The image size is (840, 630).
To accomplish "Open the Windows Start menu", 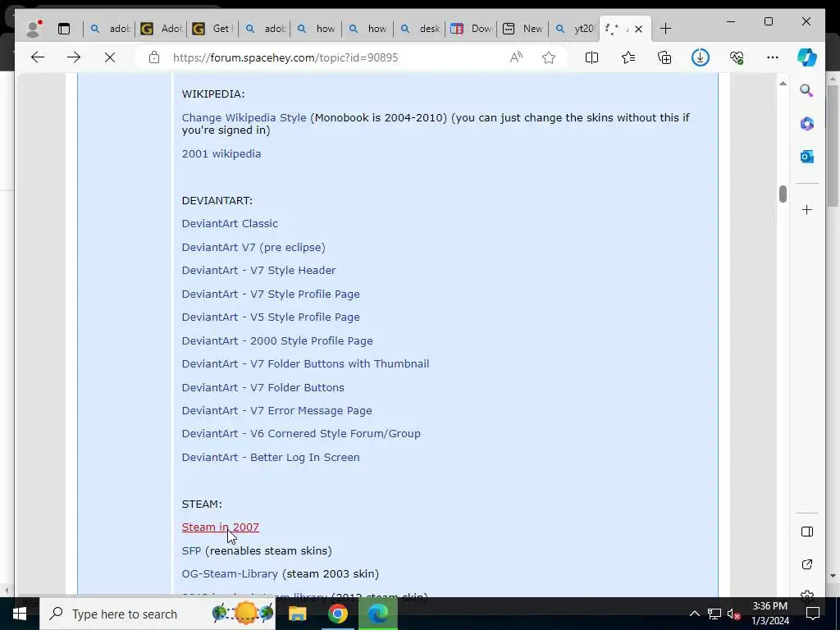I will tap(20, 614).
